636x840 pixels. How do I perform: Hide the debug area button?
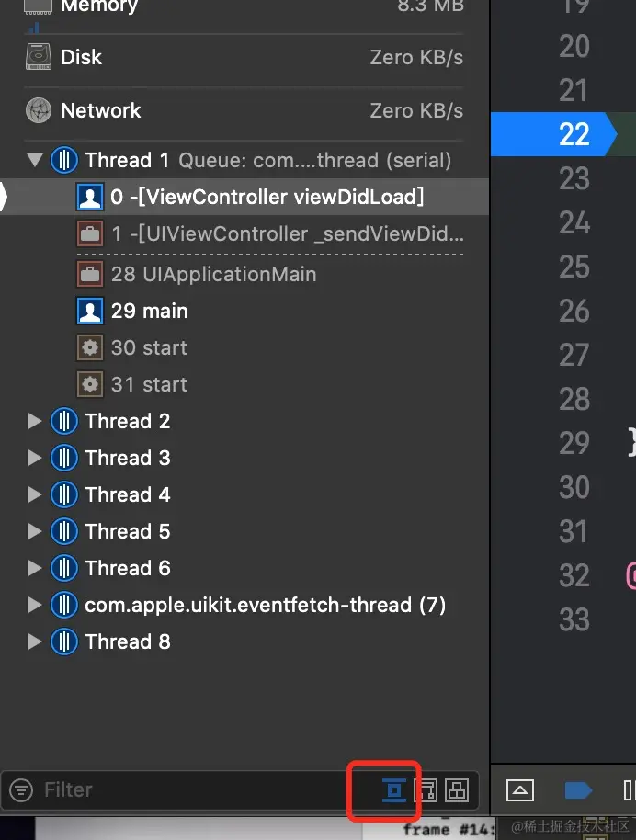tap(520, 789)
